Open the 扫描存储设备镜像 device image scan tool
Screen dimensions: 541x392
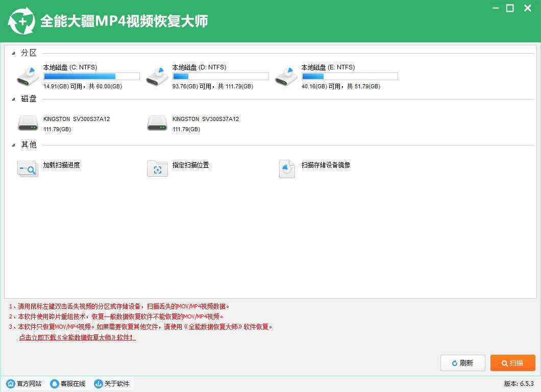[x=287, y=169]
